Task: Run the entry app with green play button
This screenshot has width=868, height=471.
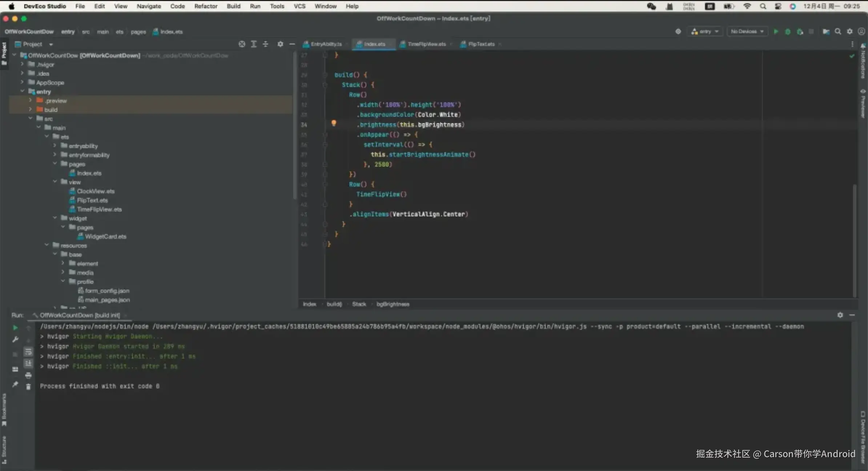Action: [x=776, y=32]
